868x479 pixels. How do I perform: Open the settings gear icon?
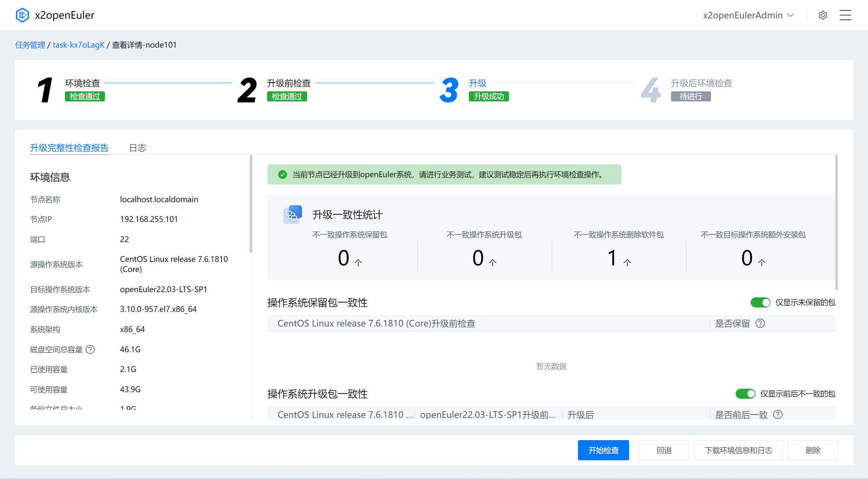[x=823, y=15]
